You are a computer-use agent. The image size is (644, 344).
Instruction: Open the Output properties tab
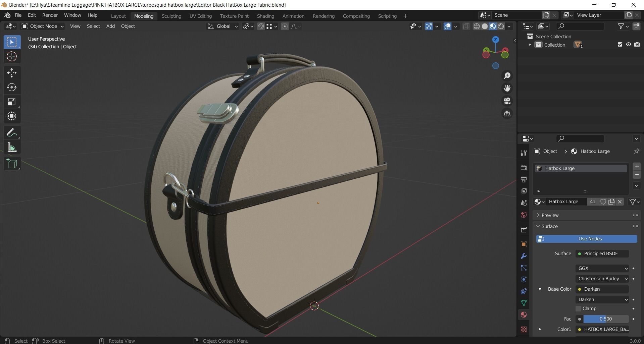click(x=524, y=179)
